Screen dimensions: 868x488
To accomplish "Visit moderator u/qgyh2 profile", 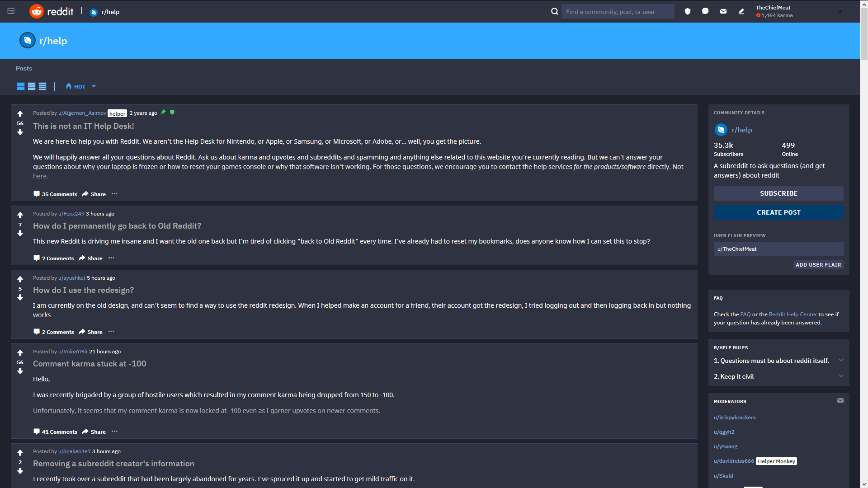I will click(x=724, y=432).
